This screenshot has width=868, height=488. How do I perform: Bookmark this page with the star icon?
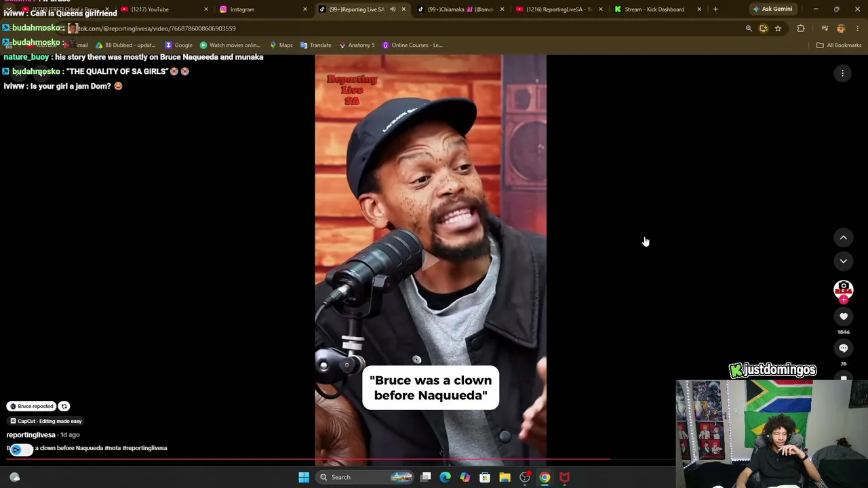click(x=778, y=28)
